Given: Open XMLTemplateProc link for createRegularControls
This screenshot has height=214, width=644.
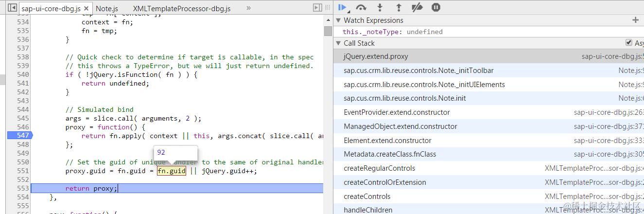Looking at the screenshot, I should click(x=594, y=168).
